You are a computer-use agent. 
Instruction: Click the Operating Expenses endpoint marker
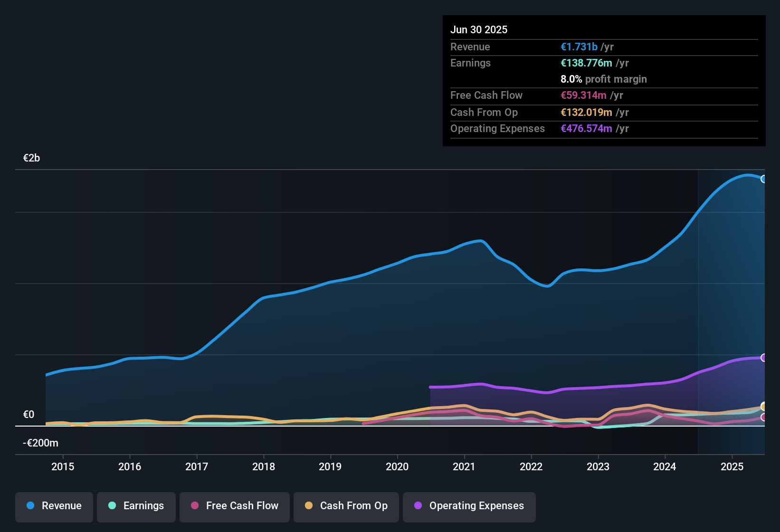764,358
